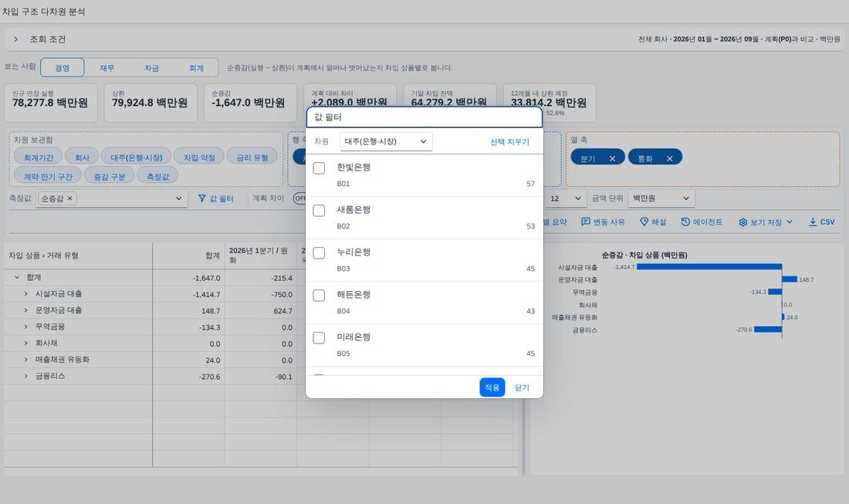Check the 해든은행 checkbox

click(x=319, y=295)
